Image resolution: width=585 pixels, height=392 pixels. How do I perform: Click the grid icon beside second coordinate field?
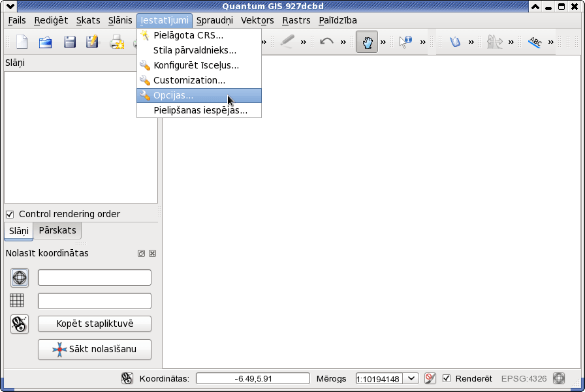(x=17, y=300)
